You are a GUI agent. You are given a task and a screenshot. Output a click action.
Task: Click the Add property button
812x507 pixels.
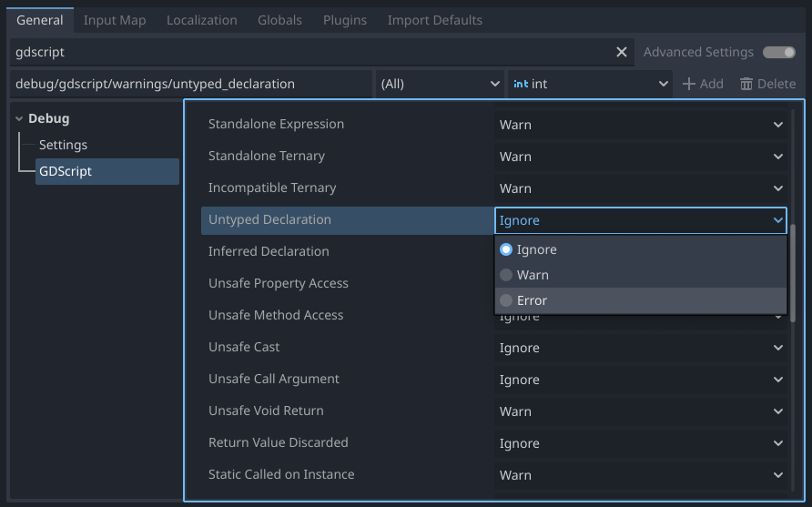[x=703, y=84]
